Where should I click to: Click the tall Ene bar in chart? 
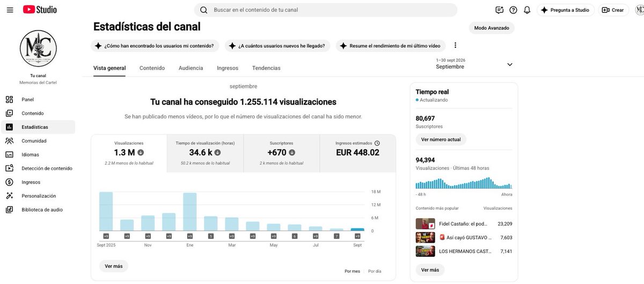click(x=190, y=212)
